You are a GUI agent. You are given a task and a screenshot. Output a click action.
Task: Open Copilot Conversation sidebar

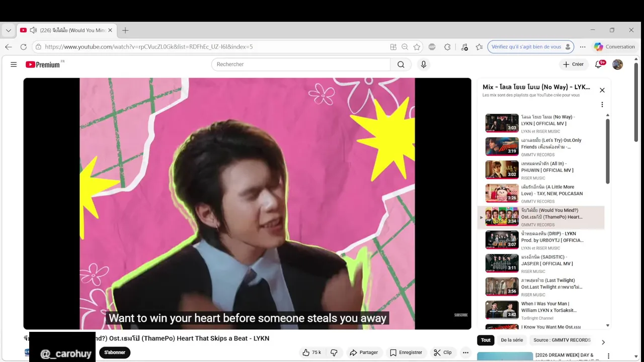614,47
